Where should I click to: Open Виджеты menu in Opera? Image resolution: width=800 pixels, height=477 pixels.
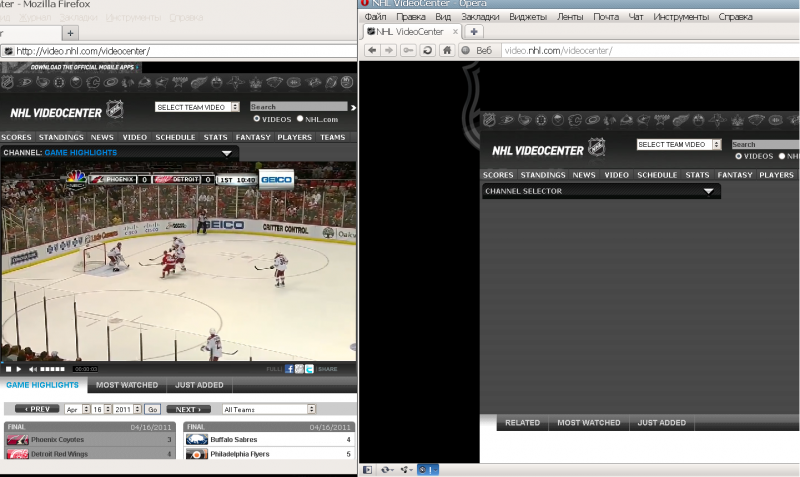[528, 17]
